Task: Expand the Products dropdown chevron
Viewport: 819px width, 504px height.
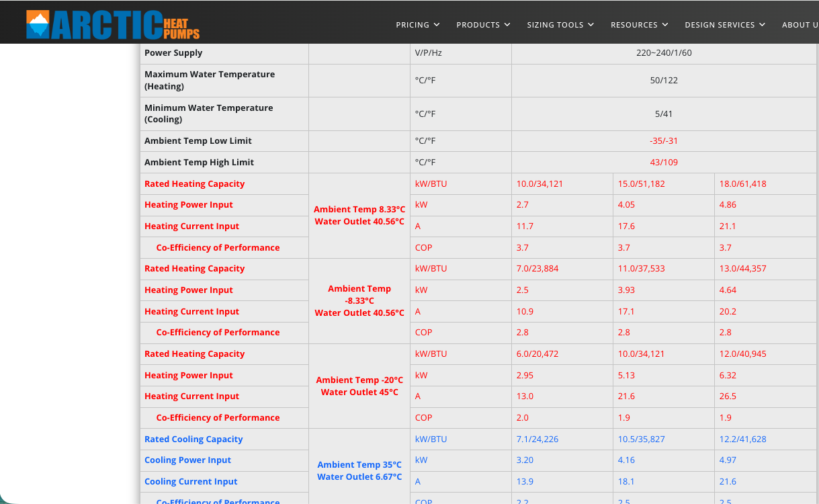Action: pyautogui.click(x=507, y=25)
